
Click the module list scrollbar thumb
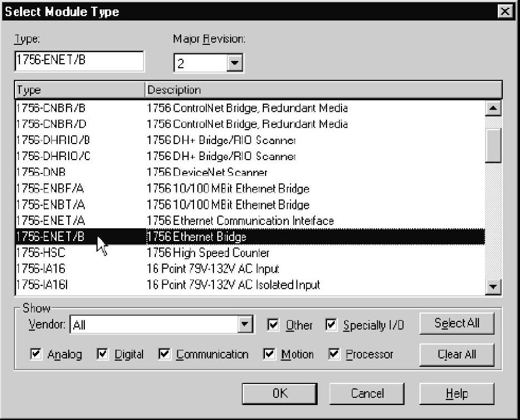[x=493, y=145]
